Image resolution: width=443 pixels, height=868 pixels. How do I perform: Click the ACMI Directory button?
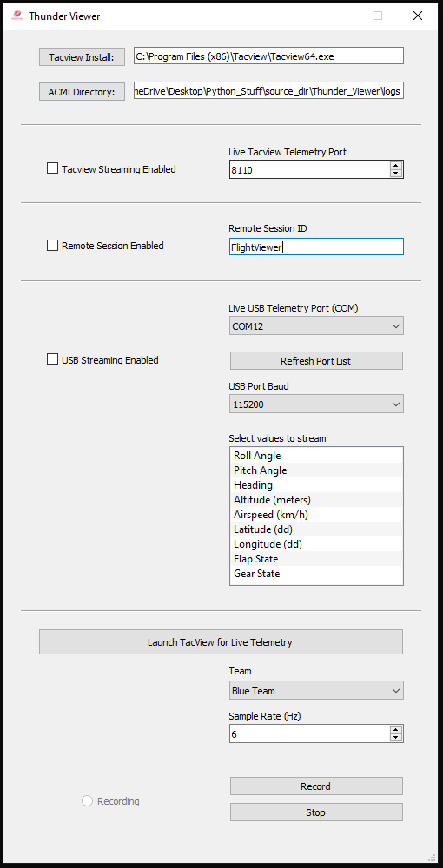point(82,92)
